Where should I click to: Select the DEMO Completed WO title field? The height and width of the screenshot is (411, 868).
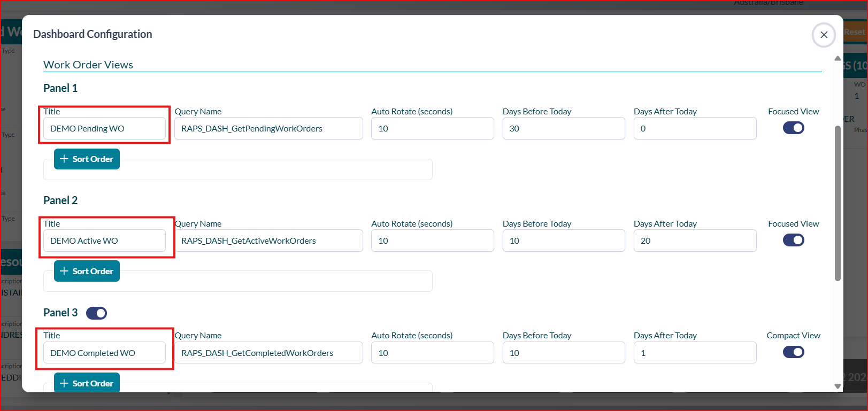click(104, 353)
